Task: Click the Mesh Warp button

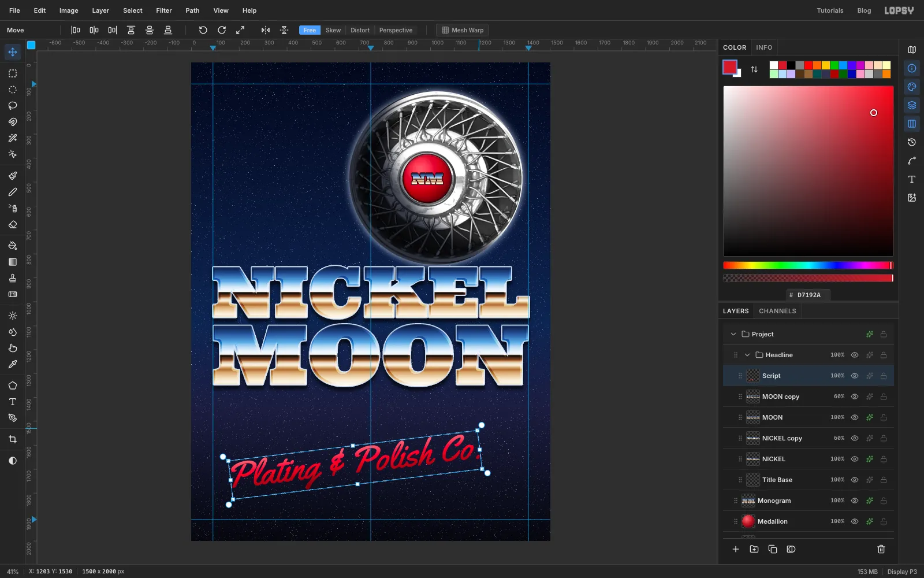Action: [x=463, y=30]
